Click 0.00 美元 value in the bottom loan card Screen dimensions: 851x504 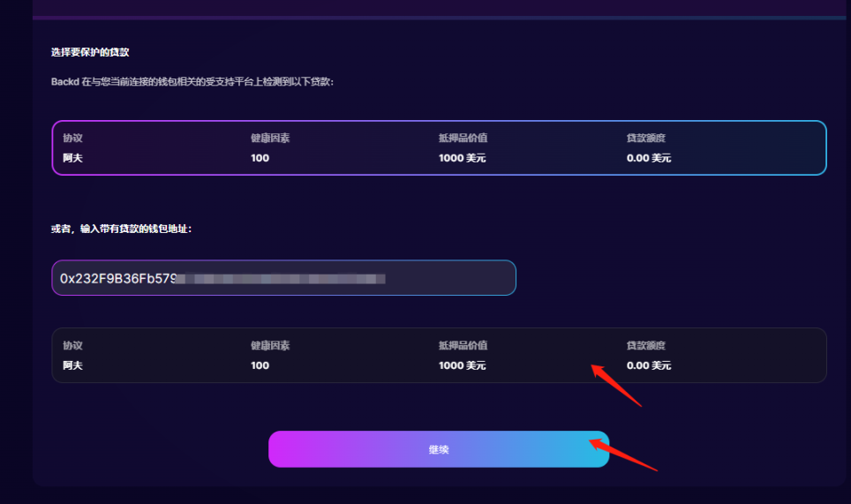[649, 365]
